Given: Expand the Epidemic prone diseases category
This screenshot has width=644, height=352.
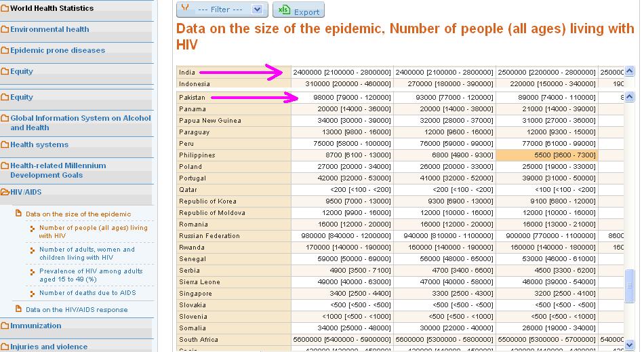Looking at the screenshot, I should (x=57, y=51).
